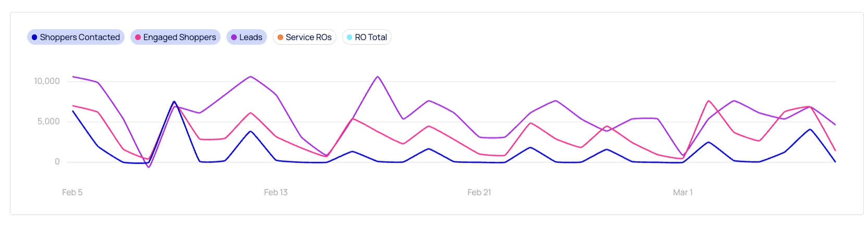Viewport: 868px width, 226px height.
Task: Click the Leads line's dip below zero
Action: coord(149,167)
